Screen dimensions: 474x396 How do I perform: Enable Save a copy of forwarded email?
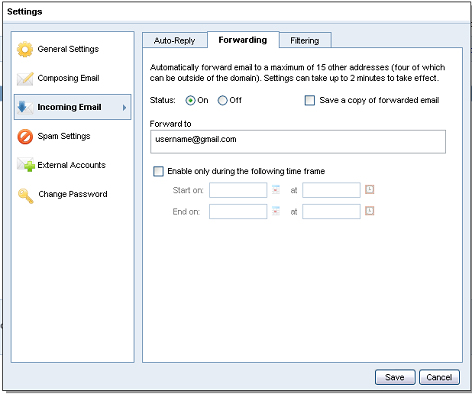pyautogui.click(x=310, y=100)
